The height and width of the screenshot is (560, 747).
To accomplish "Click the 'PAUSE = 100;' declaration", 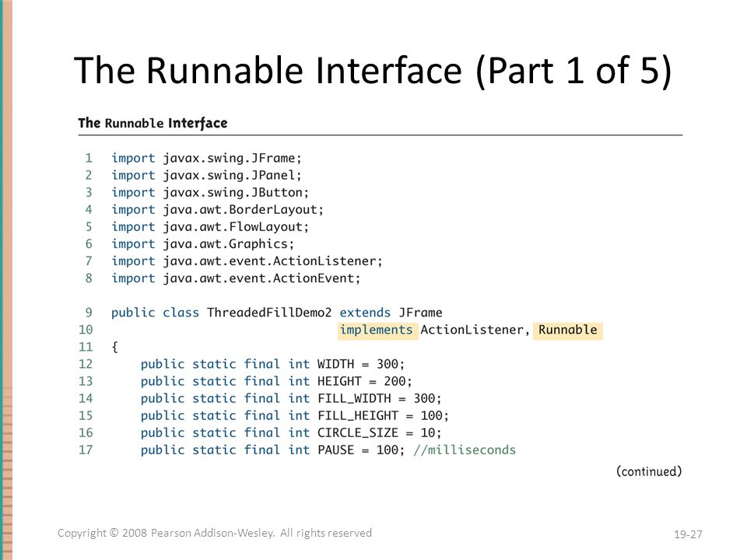I will click(361, 450).
